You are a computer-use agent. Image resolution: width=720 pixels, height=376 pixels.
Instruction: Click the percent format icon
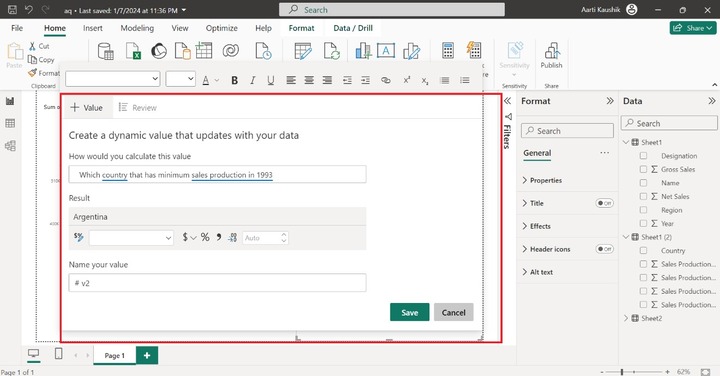point(205,237)
